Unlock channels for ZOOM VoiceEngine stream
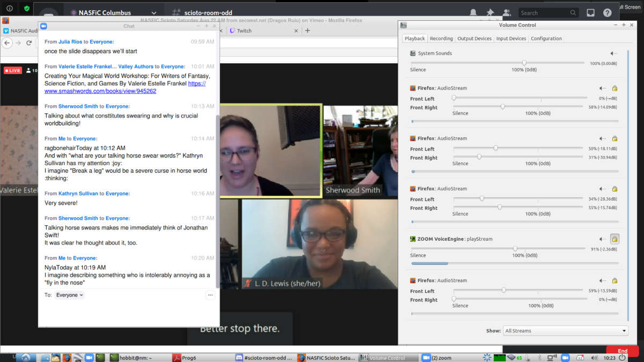 (x=614, y=239)
